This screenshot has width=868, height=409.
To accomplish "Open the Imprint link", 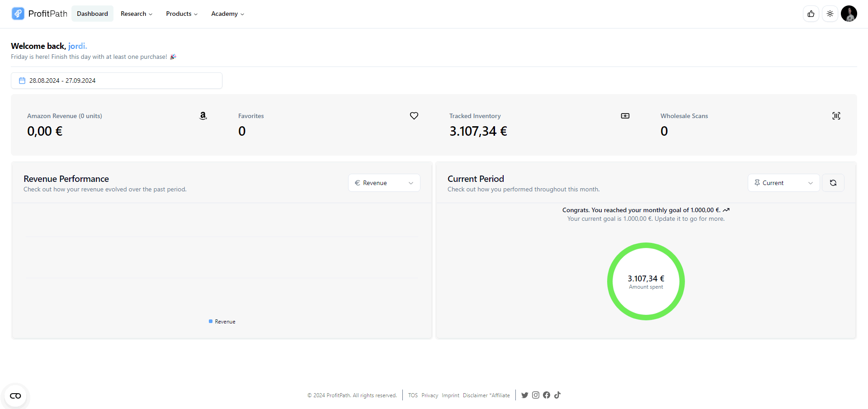I will [x=450, y=395].
